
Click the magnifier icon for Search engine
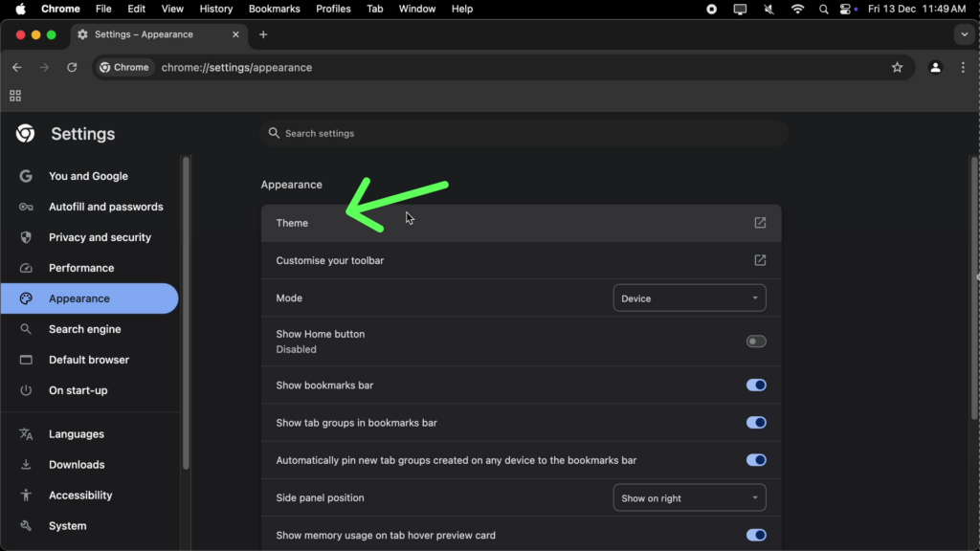point(26,329)
